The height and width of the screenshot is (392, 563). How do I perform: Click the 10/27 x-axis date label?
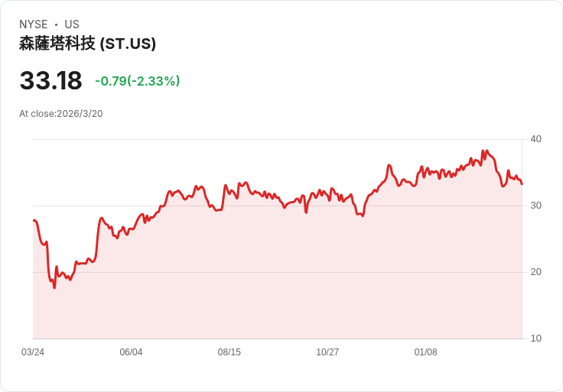tap(327, 352)
